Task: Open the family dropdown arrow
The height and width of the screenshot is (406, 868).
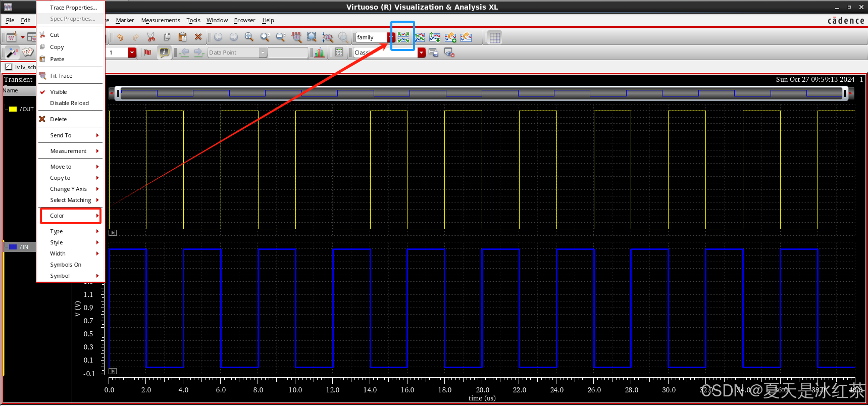Action: pyautogui.click(x=391, y=37)
